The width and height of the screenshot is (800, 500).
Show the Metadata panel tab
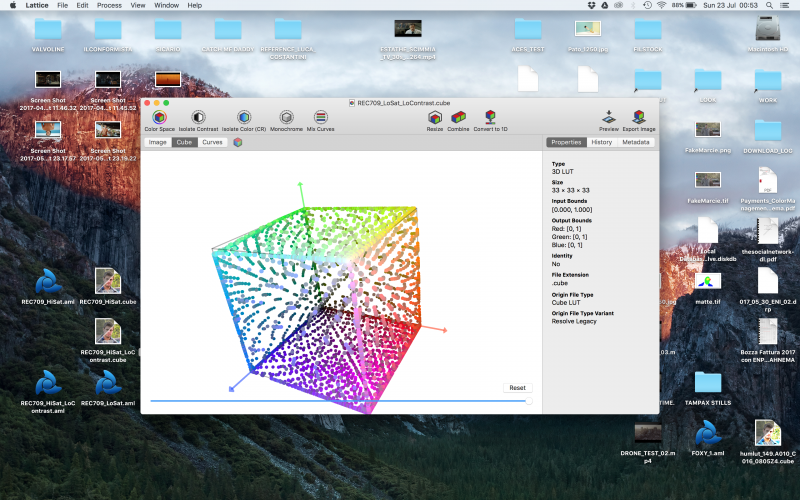coord(635,143)
